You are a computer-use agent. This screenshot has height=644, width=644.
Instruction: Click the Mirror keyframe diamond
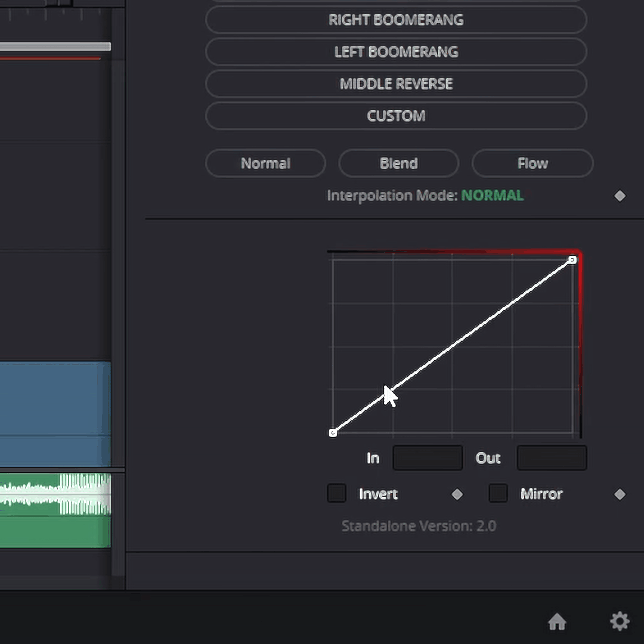(x=620, y=494)
